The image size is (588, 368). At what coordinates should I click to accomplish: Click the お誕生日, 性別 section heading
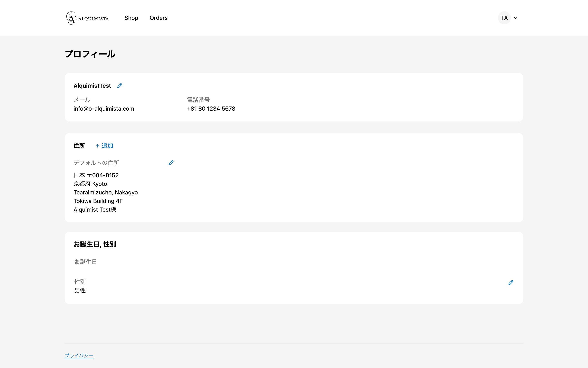(x=95, y=244)
